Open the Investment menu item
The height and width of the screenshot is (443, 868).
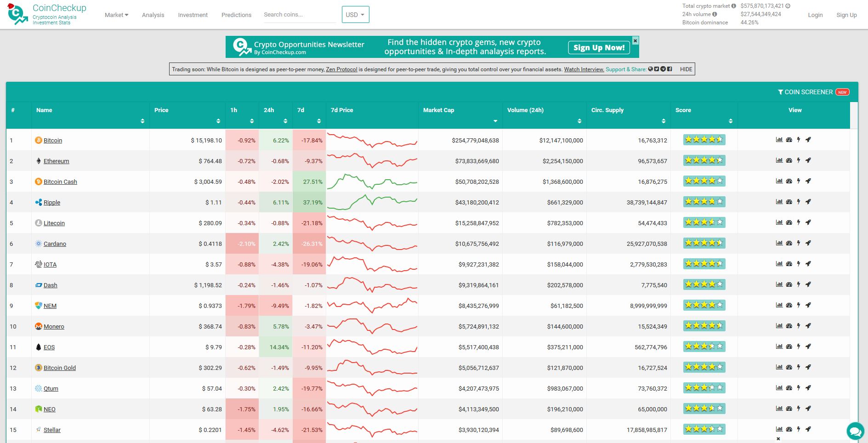coord(193,15)
